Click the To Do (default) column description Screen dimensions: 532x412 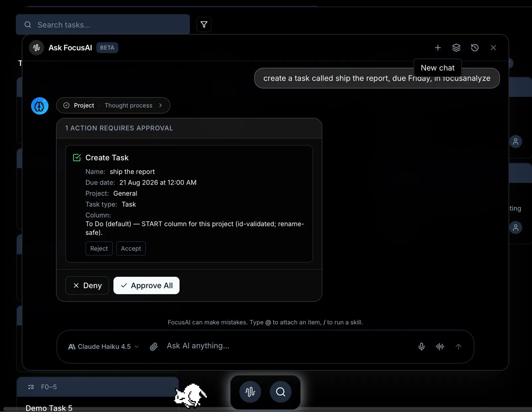tap(195, 228)
